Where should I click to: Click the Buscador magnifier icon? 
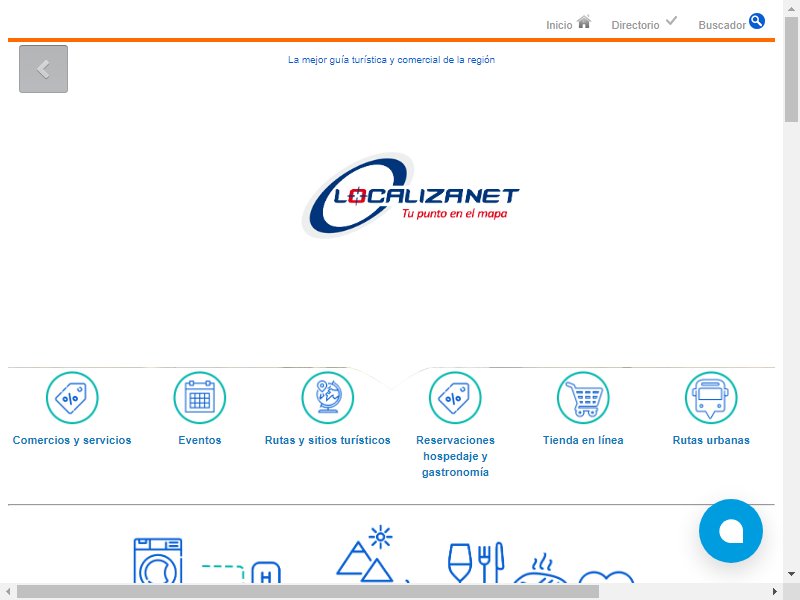(757, 21)
